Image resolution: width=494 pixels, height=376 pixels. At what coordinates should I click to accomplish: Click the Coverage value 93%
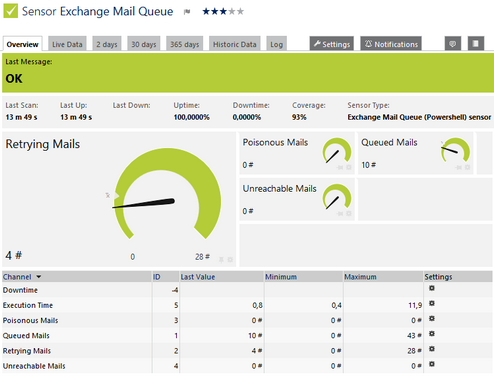(299, 117)
